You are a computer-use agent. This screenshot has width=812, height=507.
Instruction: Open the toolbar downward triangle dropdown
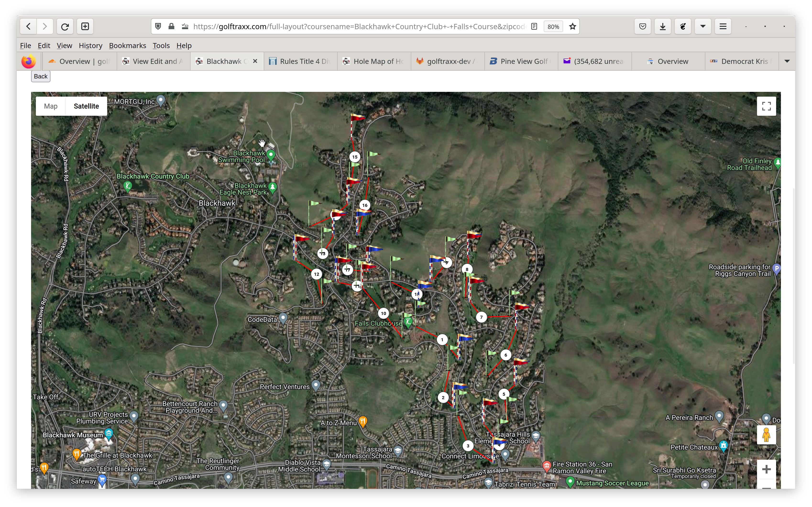point(703,26)
